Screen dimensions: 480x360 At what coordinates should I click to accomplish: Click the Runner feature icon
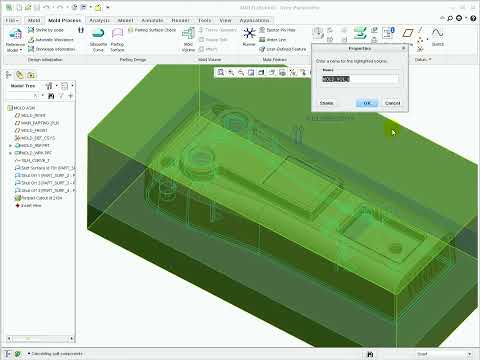(249, 33)
